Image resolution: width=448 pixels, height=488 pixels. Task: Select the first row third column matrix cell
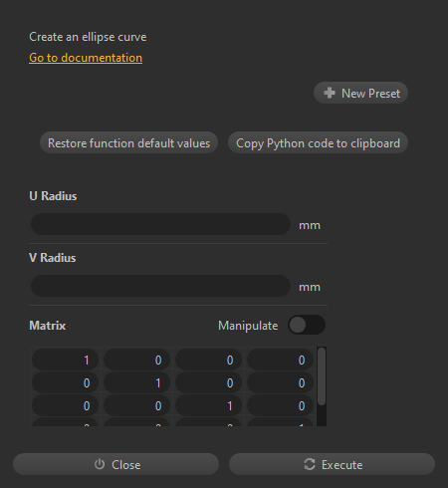click(x=209, y=360)
